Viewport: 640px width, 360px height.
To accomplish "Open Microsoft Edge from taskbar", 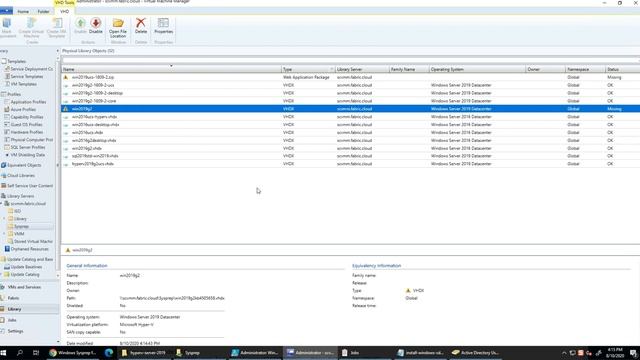I will pos(109,353).
